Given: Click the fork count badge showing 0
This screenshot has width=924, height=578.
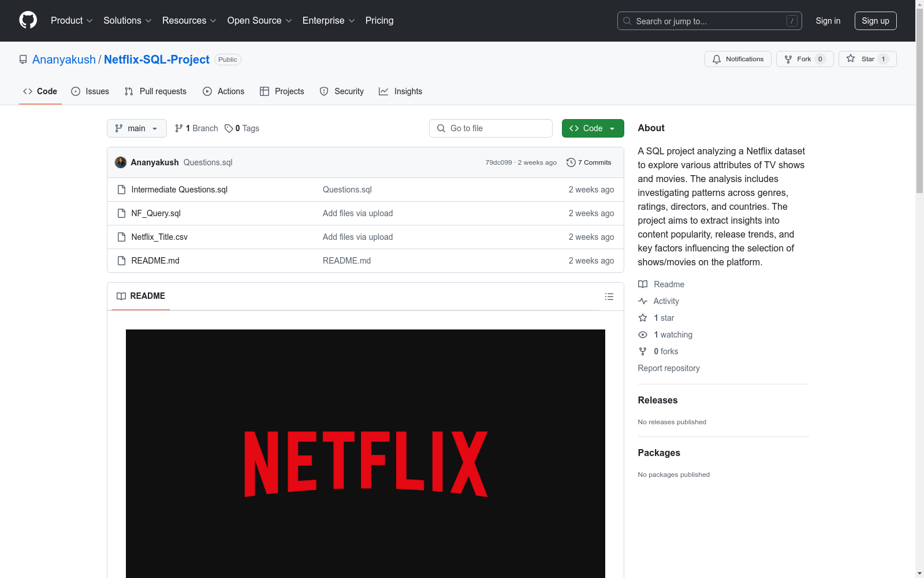Looking at the screenshot, I should pos(820,59).
